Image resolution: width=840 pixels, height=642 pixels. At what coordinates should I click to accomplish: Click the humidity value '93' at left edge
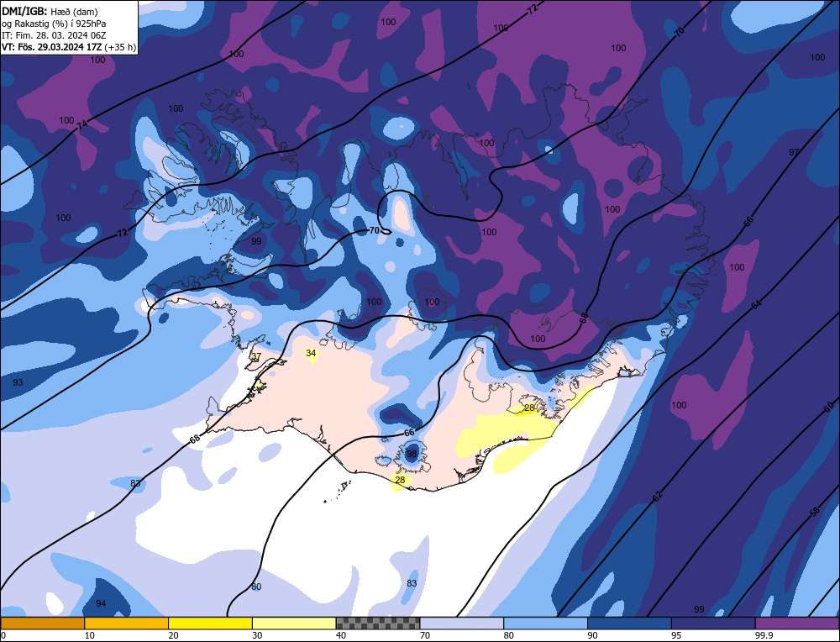click(x=18, y=382)
